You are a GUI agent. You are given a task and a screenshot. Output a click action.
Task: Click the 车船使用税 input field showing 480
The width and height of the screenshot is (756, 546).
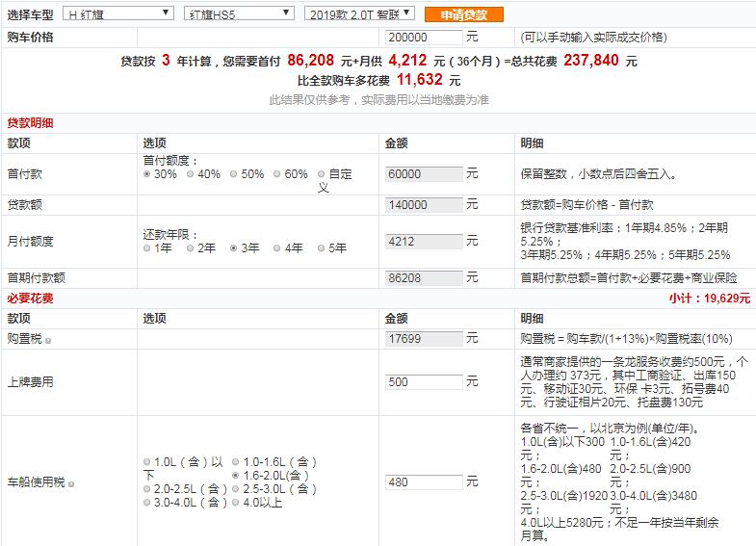[x=424, y=482]
